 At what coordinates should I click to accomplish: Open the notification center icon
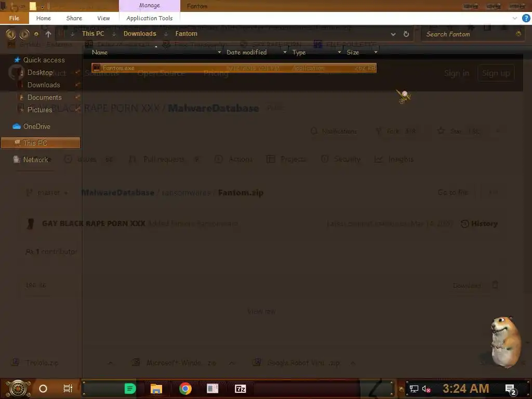(x=510, y=389)
